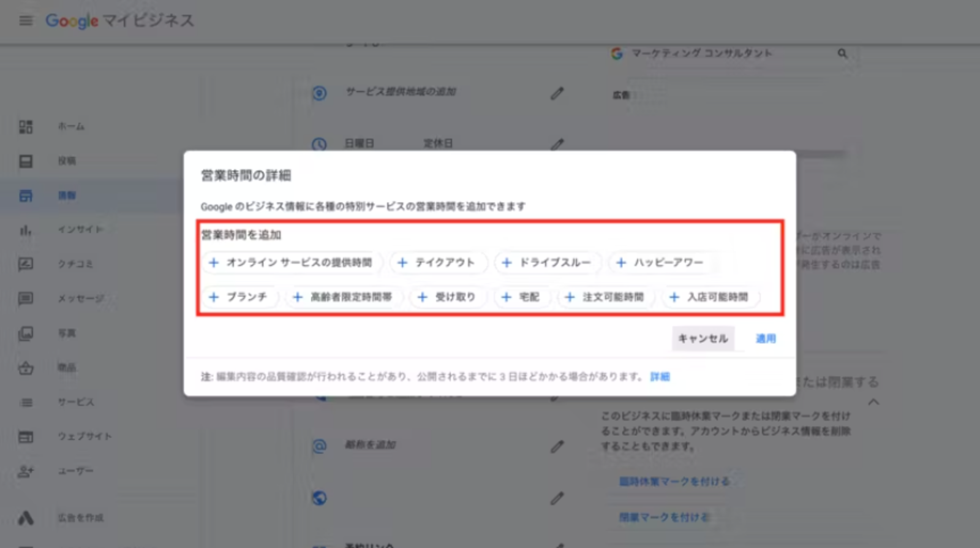Click the search magnifier icon

(843, 53)
